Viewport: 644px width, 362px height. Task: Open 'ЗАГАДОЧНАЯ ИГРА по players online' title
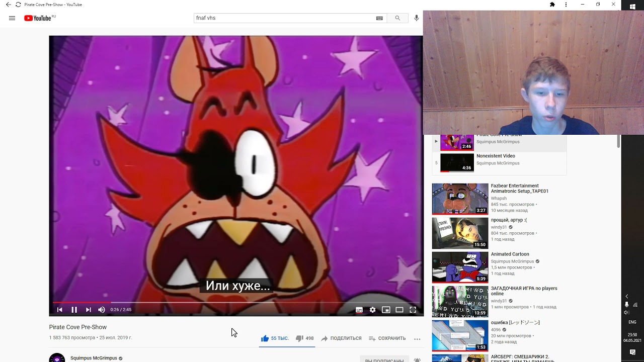[x=524, y=291]
